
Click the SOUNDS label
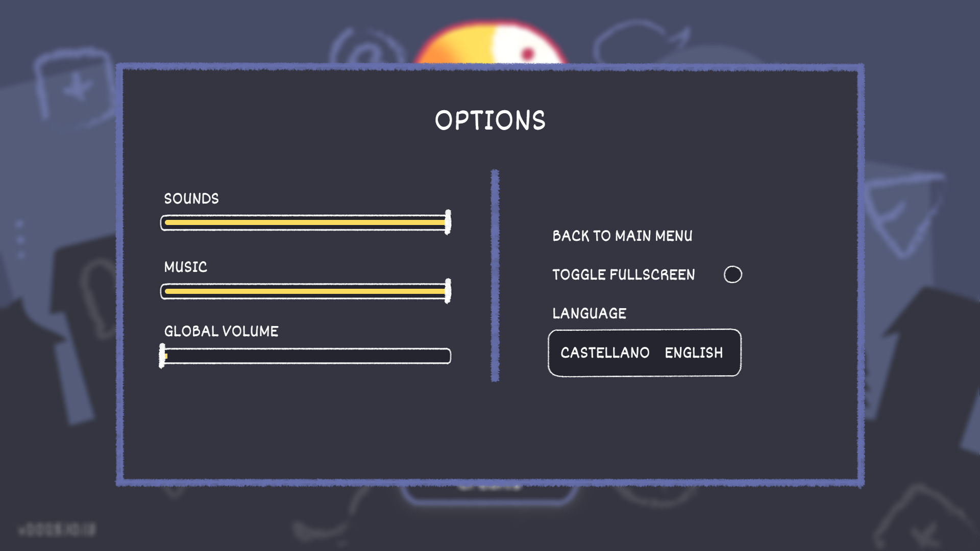(191, 199)
